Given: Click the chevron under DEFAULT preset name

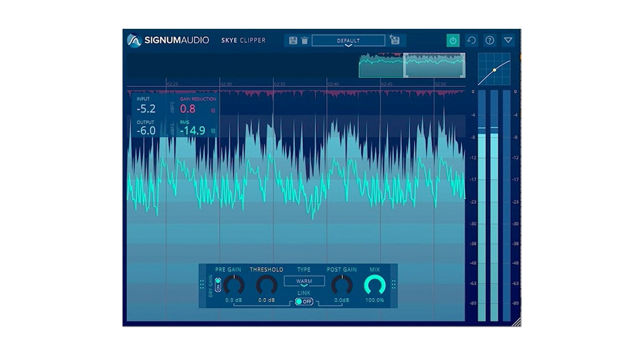Looking at the screenshot, I should coord(348,46).
